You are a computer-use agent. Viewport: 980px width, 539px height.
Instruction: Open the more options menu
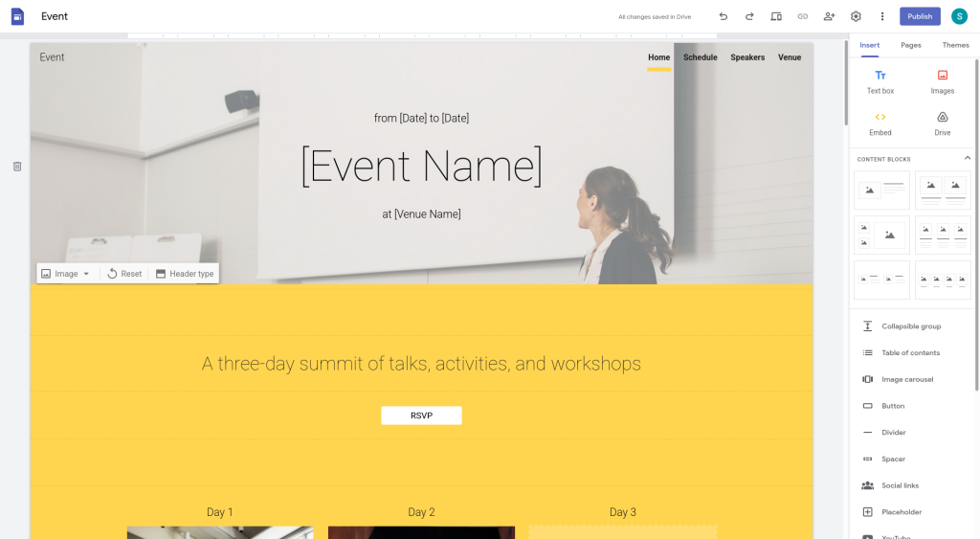[882, 16]
